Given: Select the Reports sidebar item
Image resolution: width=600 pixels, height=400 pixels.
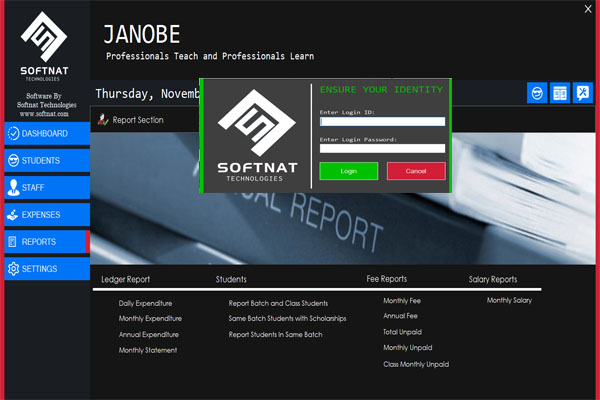Looking at the screenshot, I should click(x=47, y=242).
